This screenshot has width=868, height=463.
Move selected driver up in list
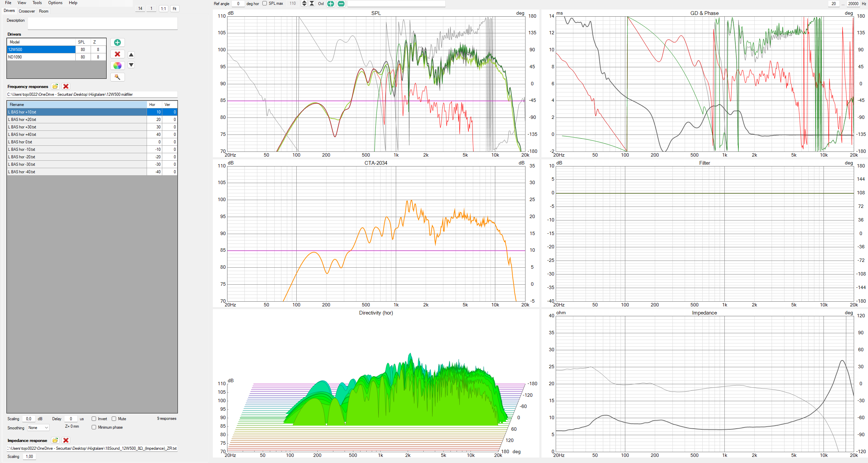point(131,55)
